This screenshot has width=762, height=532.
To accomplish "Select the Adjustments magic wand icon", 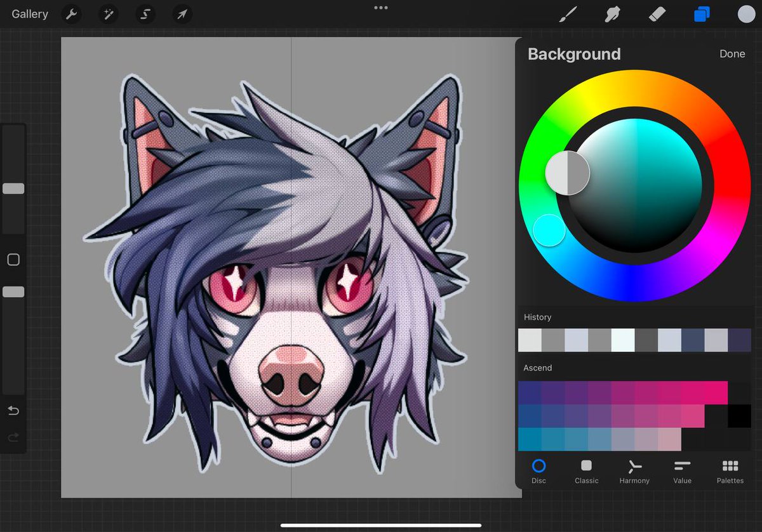I will click(x=108, y=14).
